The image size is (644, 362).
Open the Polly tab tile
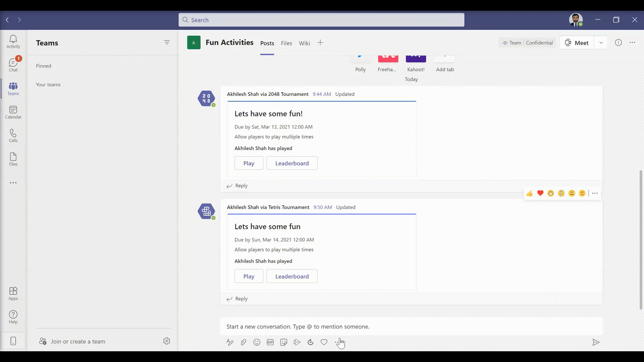pos(361,64)
